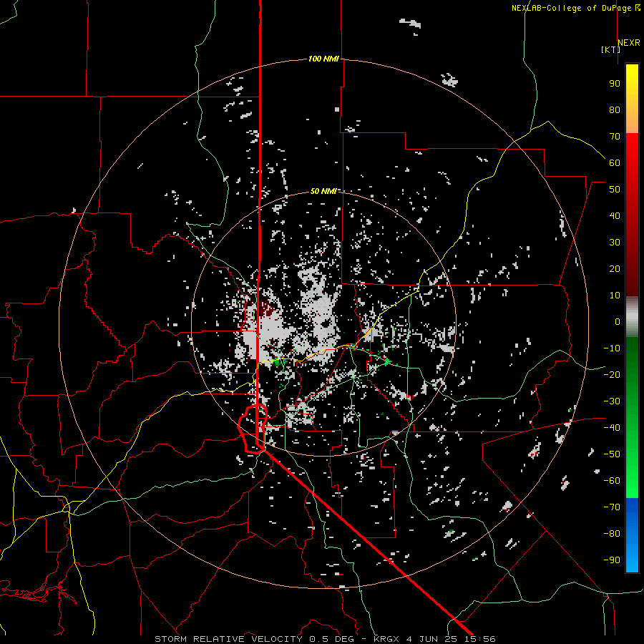Click the 50 value on velocity scale
644x644 pixels.
615,190
